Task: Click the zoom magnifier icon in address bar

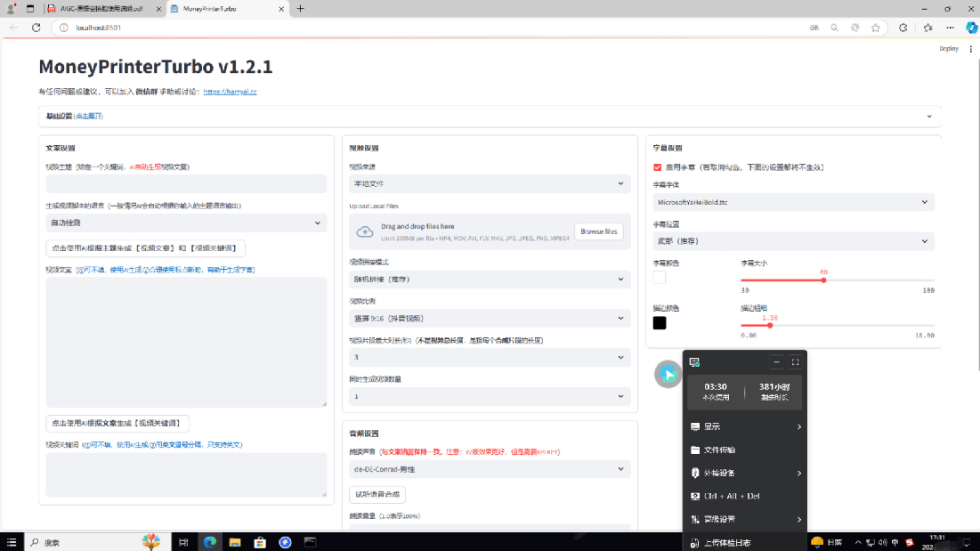Action: pyautogui.click(x=834, y=28)
